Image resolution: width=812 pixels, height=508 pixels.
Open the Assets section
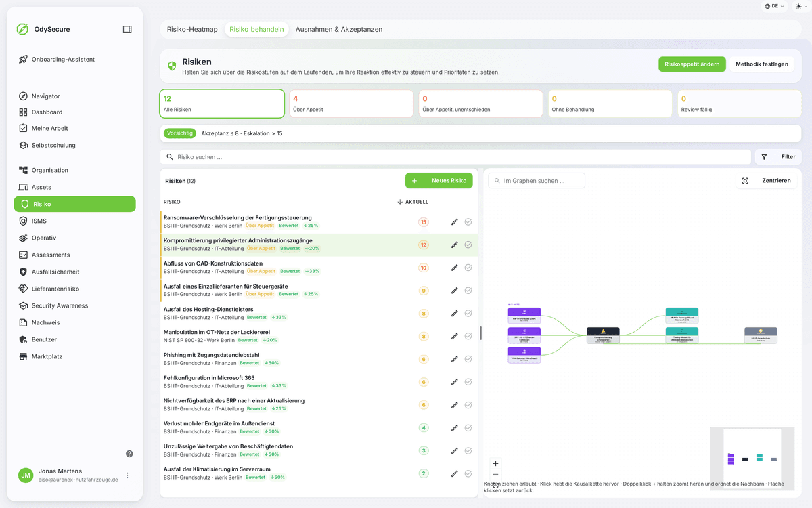tap(74, 187)
